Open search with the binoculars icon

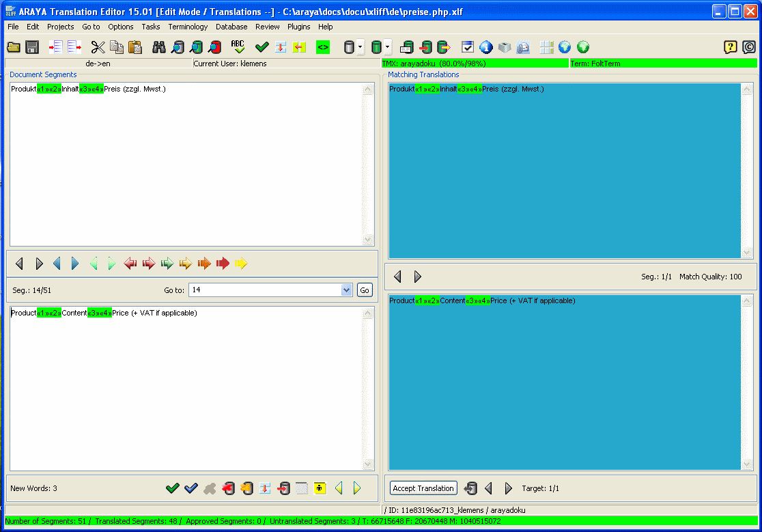[159, 47]
